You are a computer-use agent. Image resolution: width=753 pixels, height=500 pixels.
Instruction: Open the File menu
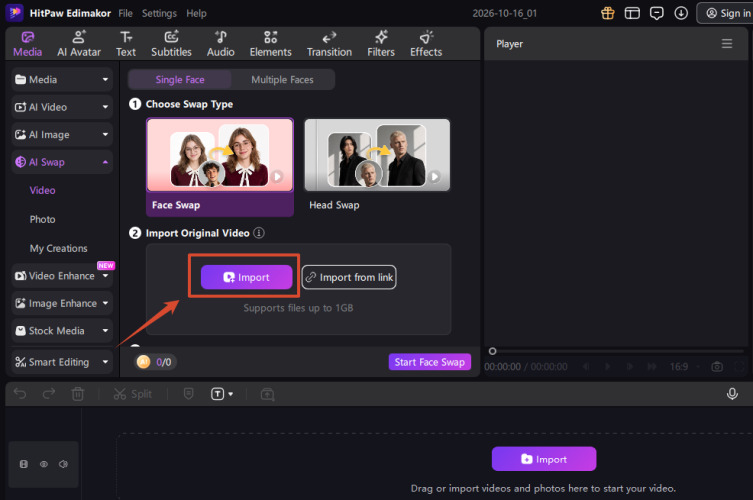(x=125, y=13)
